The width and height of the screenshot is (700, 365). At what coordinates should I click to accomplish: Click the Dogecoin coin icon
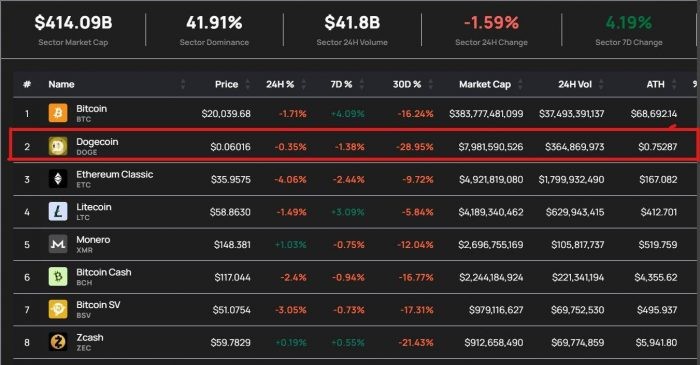coord(58,146)
